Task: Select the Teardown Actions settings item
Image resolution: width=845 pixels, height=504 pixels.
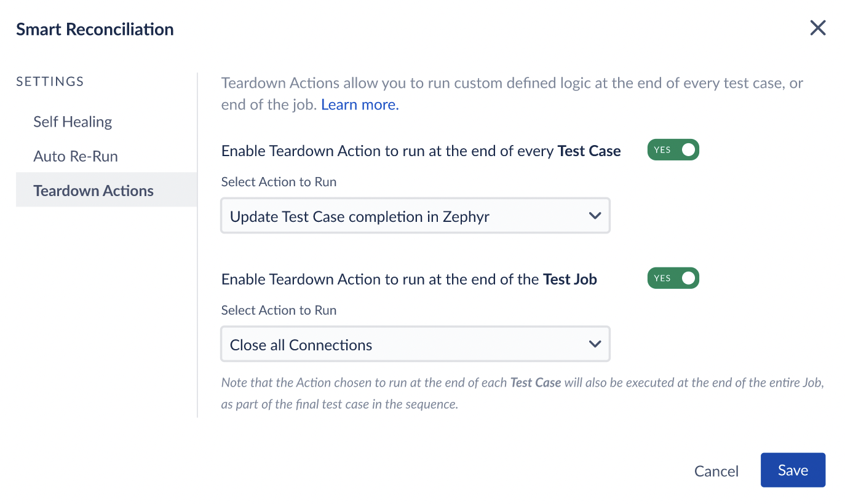Action: (x=106, y=190)
